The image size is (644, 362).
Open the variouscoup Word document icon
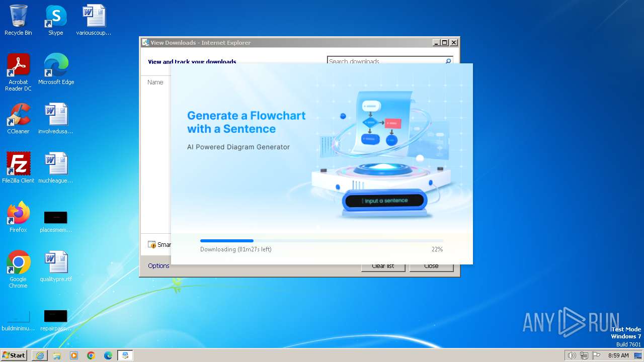click(94, 20)
